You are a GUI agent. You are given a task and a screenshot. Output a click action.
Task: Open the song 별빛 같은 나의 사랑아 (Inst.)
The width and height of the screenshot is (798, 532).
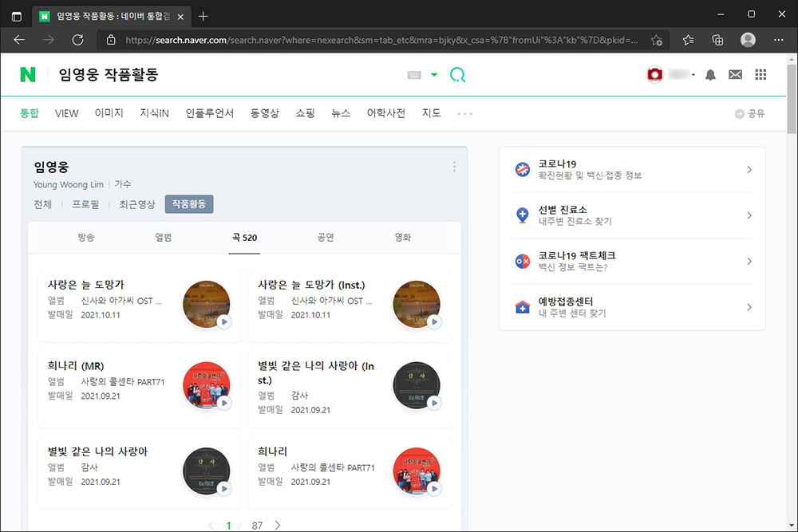click(315, 372)
